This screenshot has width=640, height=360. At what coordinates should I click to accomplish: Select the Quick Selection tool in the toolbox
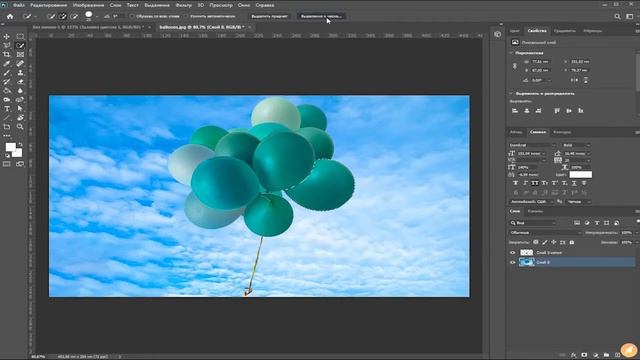[20, 45]
